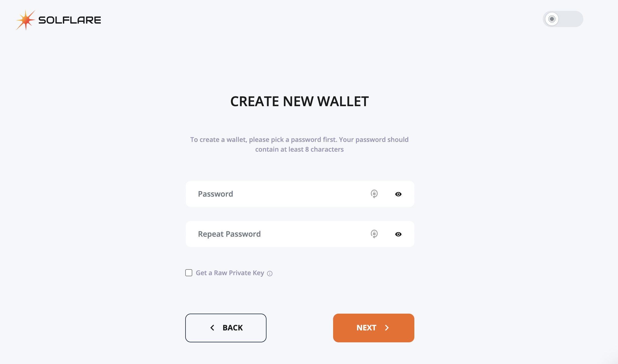The height and width of the screenshot is (364, 618).
Task: Go back with the BACK button
Action: coord(226,328)
